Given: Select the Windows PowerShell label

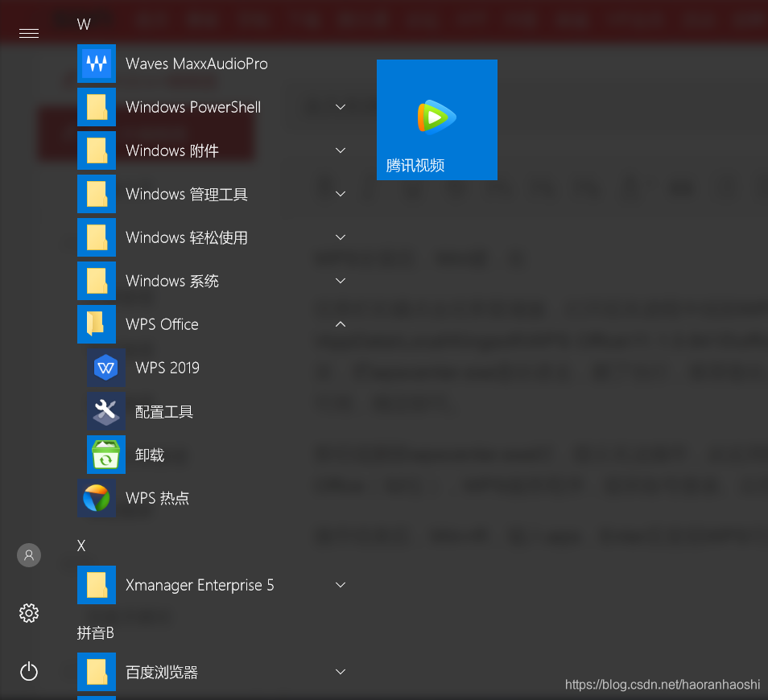Looking at the screenshot, I should coord(193,107).
